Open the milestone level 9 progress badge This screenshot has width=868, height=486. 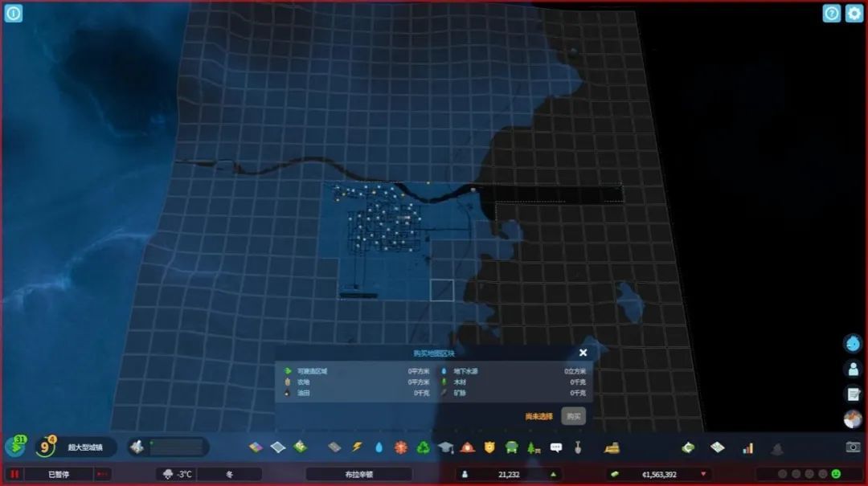click(x=45, y=447)
